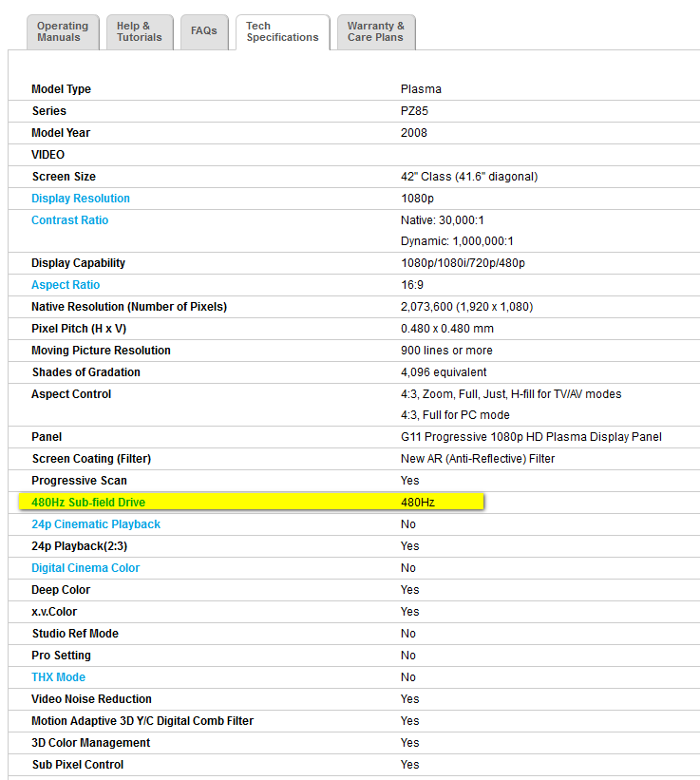Image resolution: width=700 pixels, height=780 pixels.
Task: Open the Display Resolution link
Action: [81, 199]
